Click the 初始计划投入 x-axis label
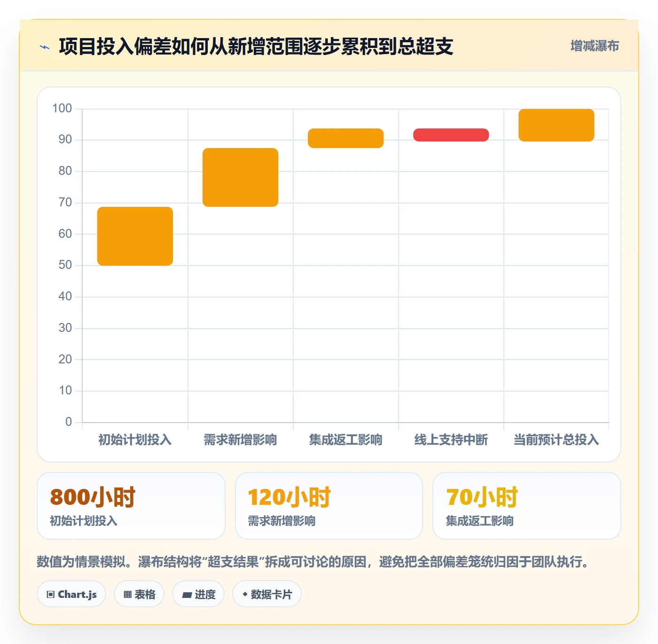Image resolution: width=658 pixels, height=644 pixels. point(135,440)
